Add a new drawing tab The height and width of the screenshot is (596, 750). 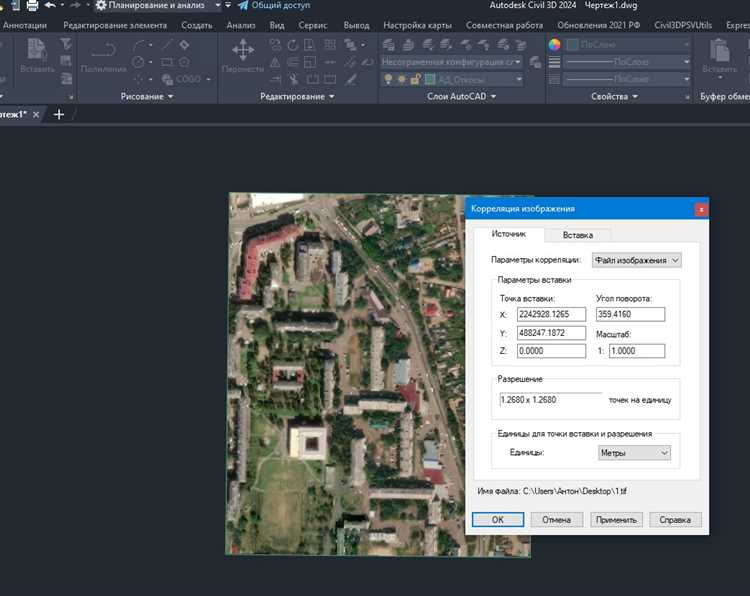click(x=59, y=115)
